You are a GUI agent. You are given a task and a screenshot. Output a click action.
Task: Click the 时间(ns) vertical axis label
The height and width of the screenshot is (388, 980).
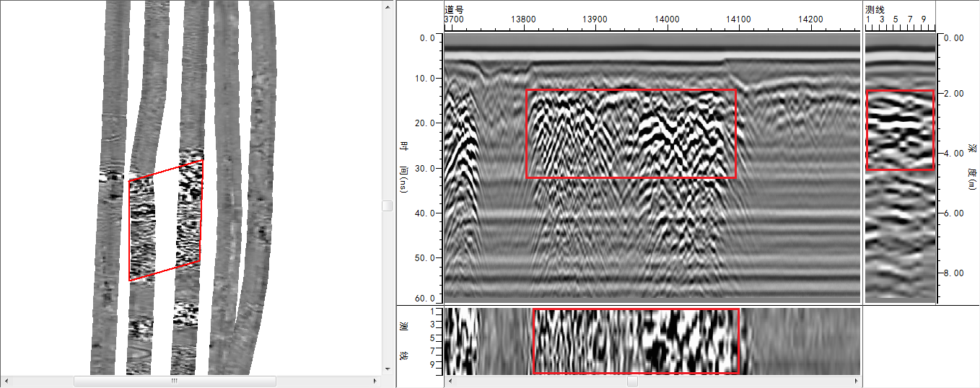403,167
